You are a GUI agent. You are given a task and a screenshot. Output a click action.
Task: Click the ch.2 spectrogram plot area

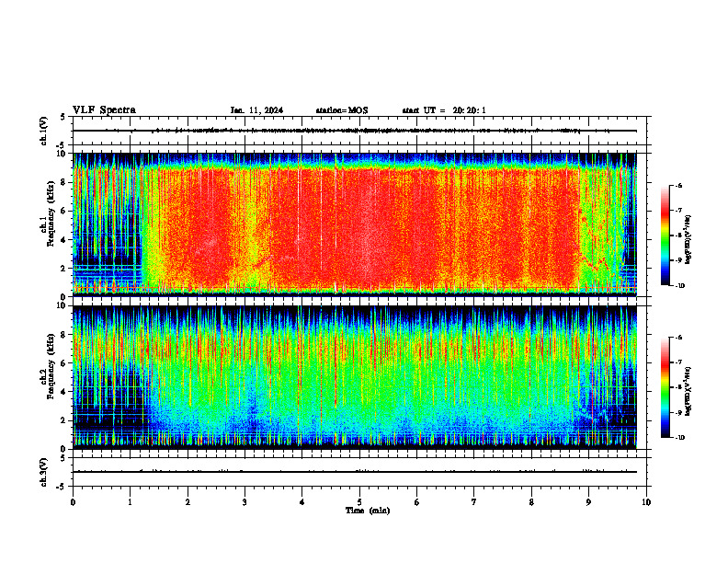click(x=355, y=377)
